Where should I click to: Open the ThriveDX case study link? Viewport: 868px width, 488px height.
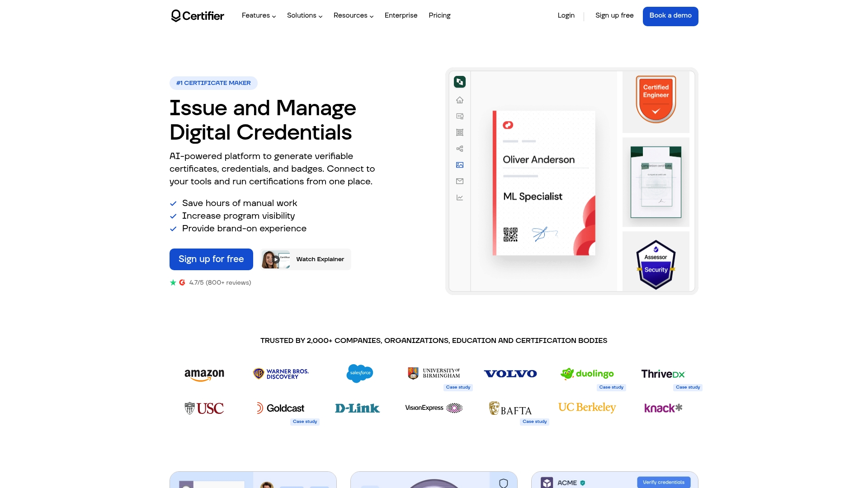tap(688, 387)
